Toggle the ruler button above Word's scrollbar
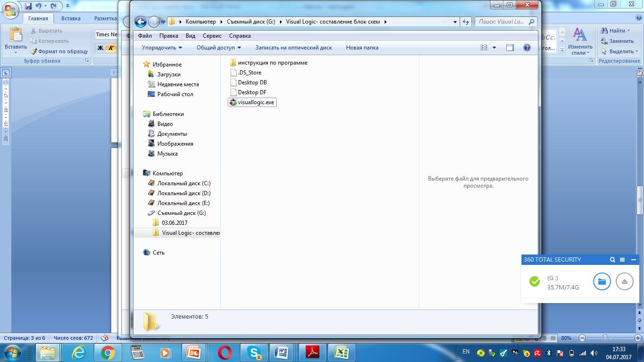The height and width of the screenshot is (362, 644). tap(640, 73)
